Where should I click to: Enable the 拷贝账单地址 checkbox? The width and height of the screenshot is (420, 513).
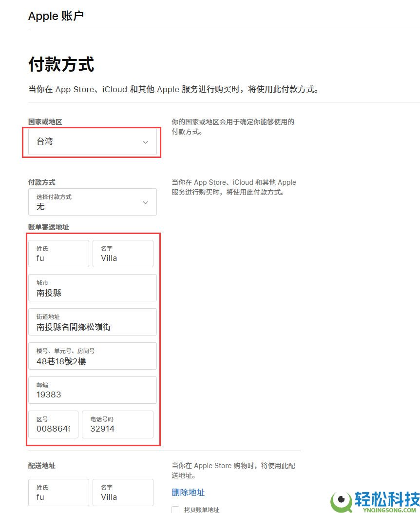pyautogui.click(x=175, y=510)
